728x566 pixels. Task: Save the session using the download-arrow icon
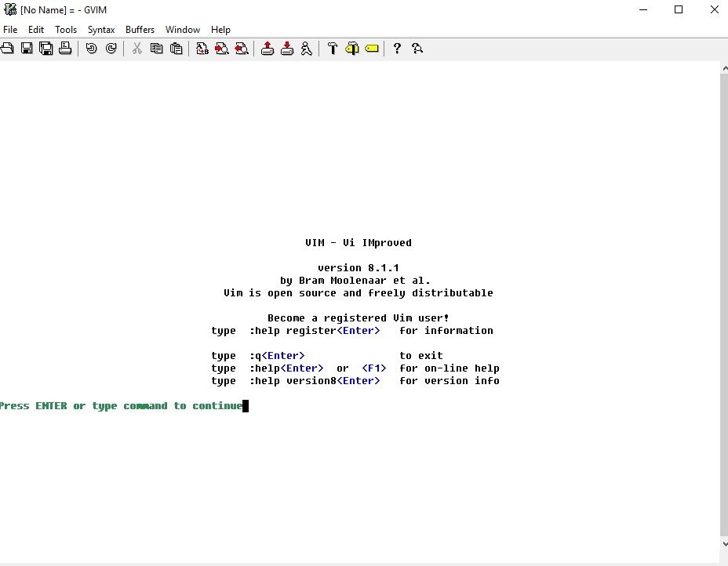coord(287,49)
